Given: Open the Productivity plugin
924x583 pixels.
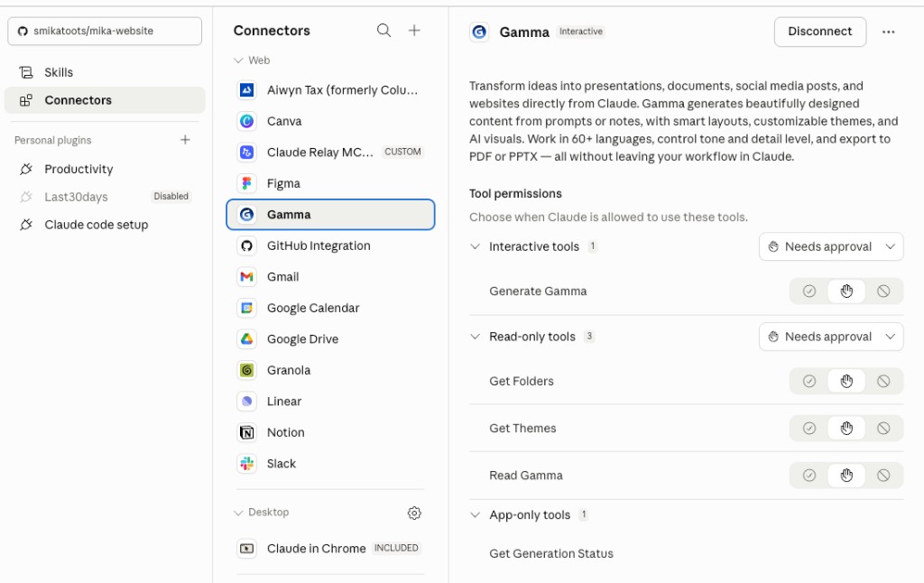Looking at the screenshot, I should 79,169.
